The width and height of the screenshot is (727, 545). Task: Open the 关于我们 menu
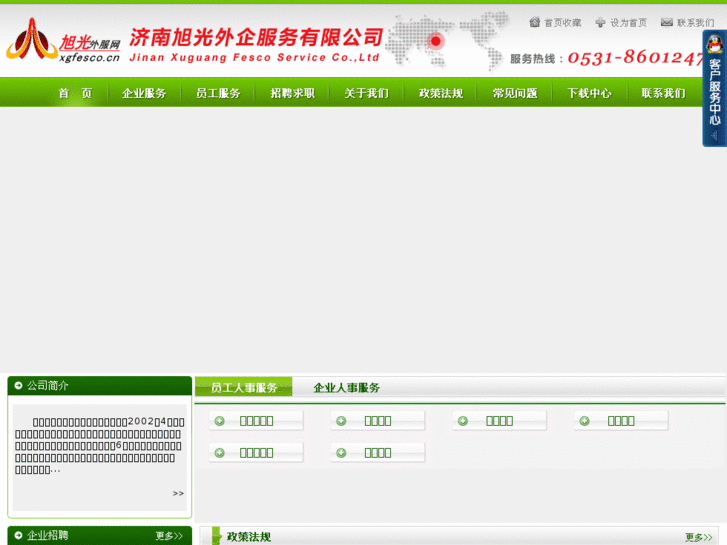(366, 93)
